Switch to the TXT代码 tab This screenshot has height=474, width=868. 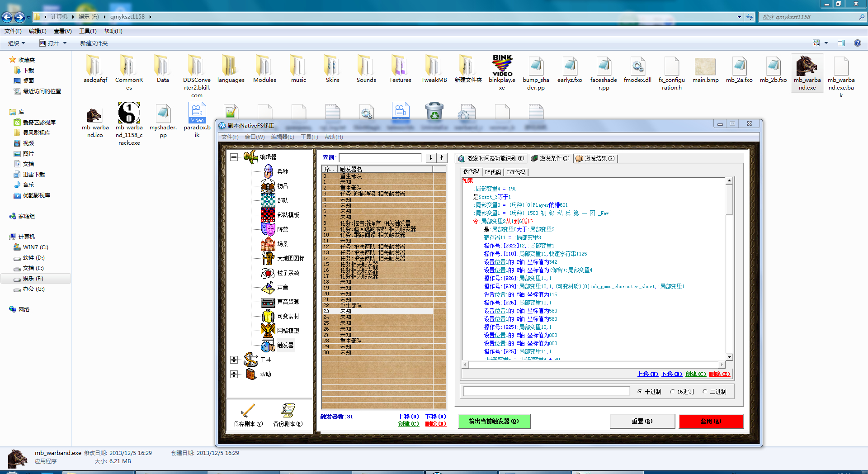(516, 172)
